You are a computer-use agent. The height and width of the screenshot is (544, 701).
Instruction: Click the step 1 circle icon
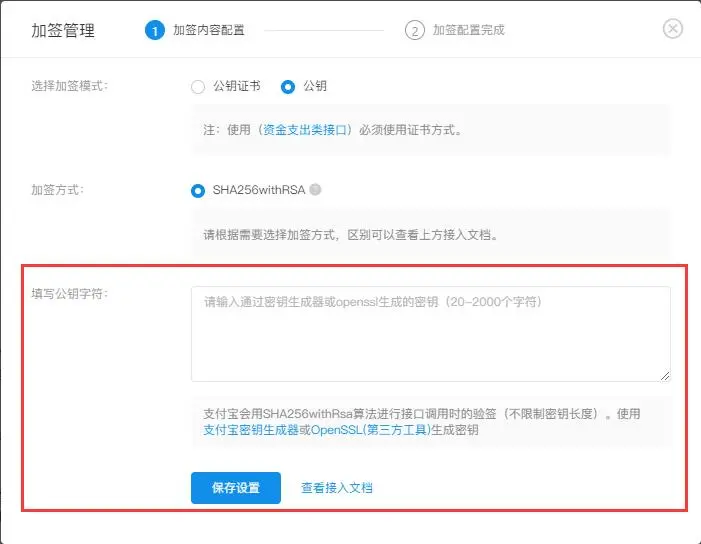(x=154, y=30)
